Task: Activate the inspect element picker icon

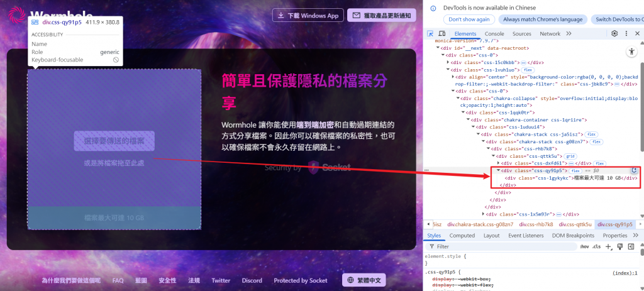Action: pyautogui.click(x=430, y=34)
